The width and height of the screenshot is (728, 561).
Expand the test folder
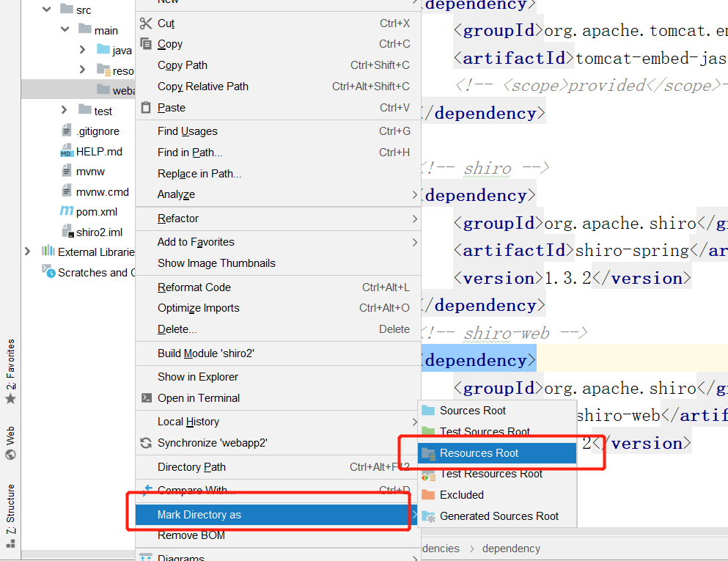[64, 110]
